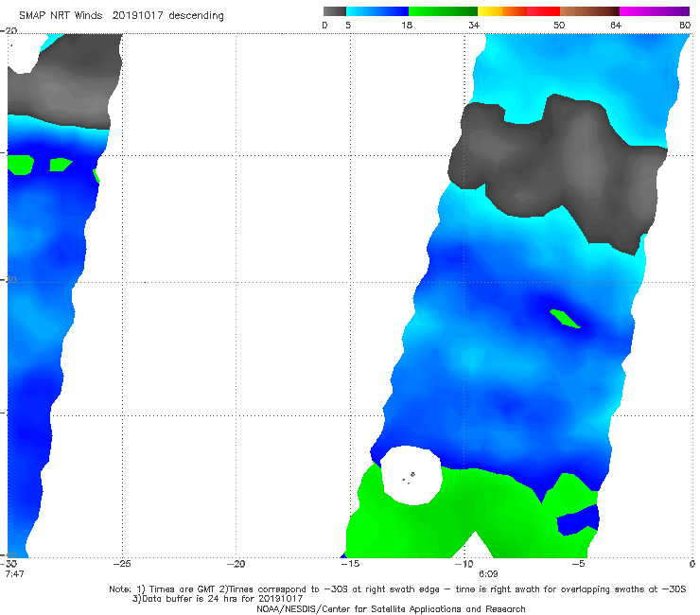Click the gray segment of the wind color bar
Image resolution: width=700 pixels, height=615 pixels.
(335, 11)
